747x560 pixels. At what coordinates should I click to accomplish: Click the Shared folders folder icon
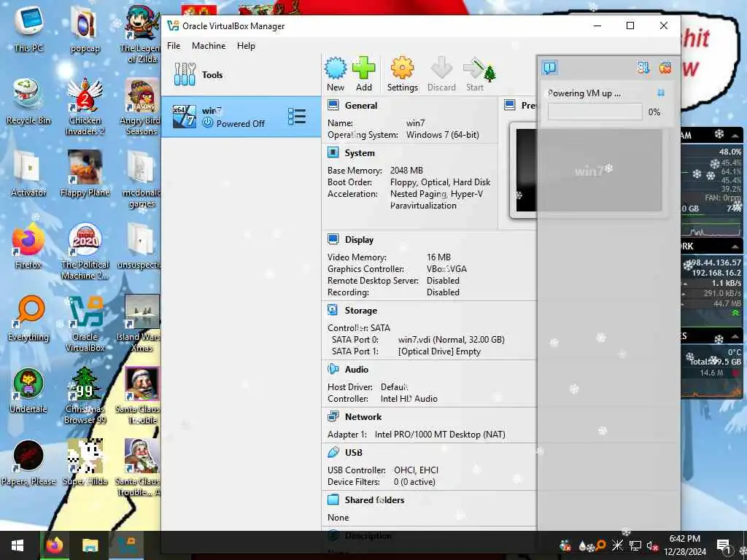[333, 499]
